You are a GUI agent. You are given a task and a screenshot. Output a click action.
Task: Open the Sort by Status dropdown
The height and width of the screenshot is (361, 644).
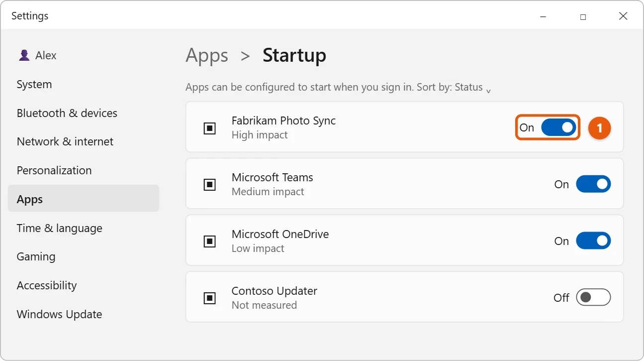[454, 88]
